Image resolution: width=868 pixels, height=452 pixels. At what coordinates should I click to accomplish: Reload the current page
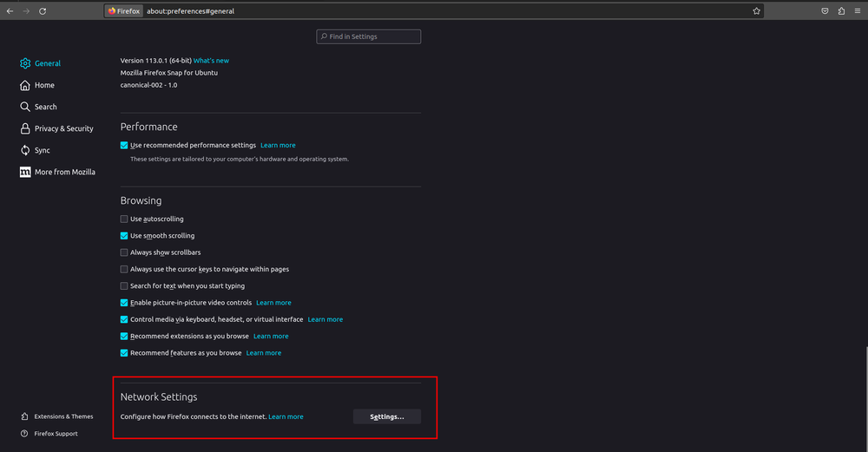tap(43, 11)
